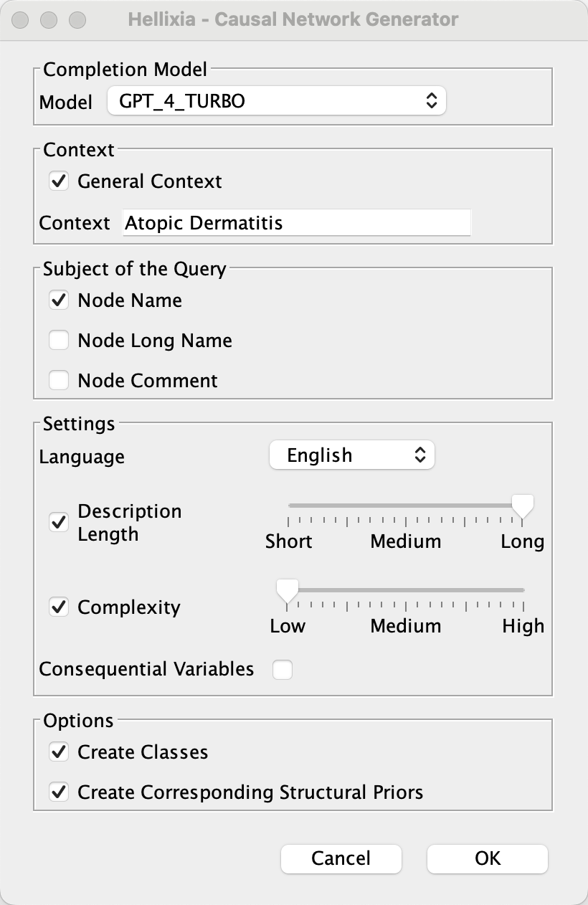This screenshot has width=588, height=905.
Task: Open the Completion Model dropdown
Action: point(276,101)
